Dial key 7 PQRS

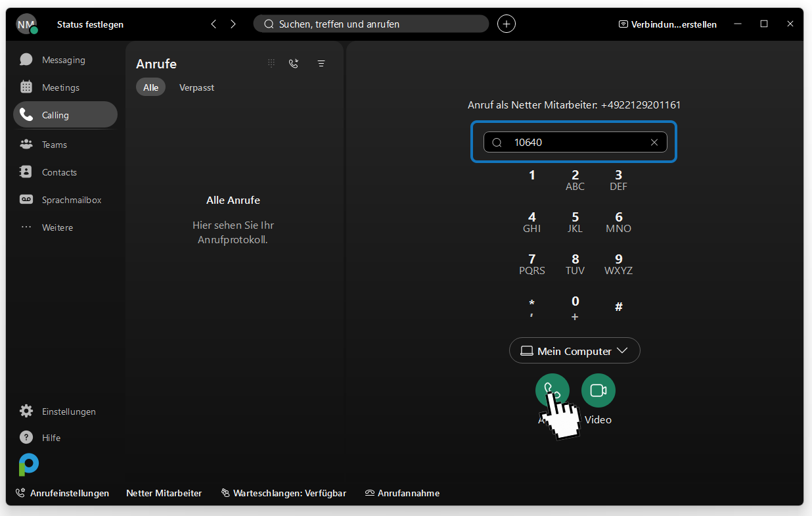(x=532, y=264)
